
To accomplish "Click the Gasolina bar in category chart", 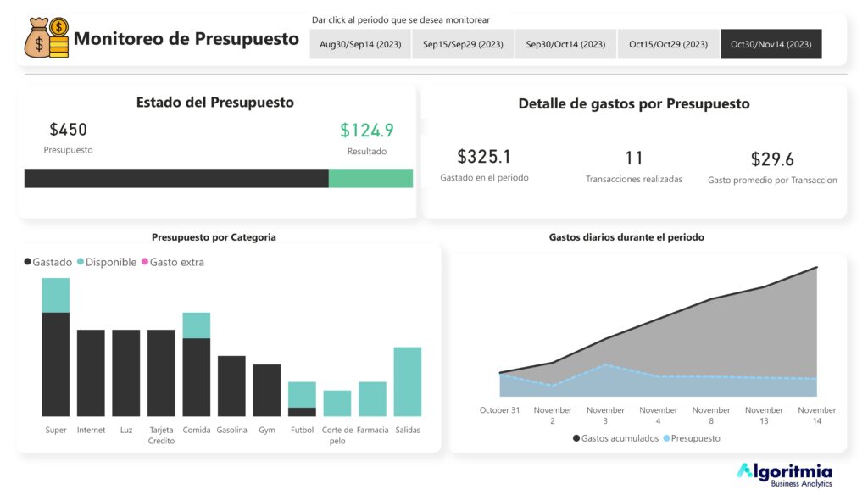I will [231, 386].
